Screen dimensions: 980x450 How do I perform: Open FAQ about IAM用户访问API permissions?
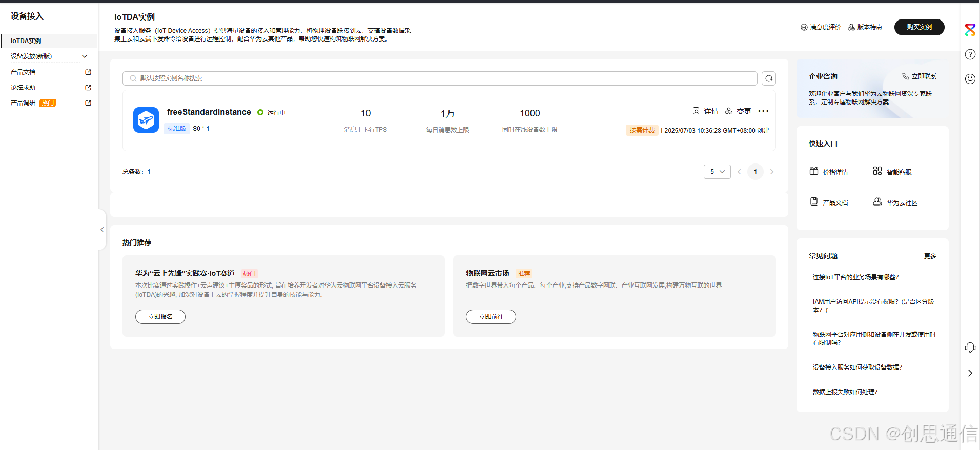(873, 306)
